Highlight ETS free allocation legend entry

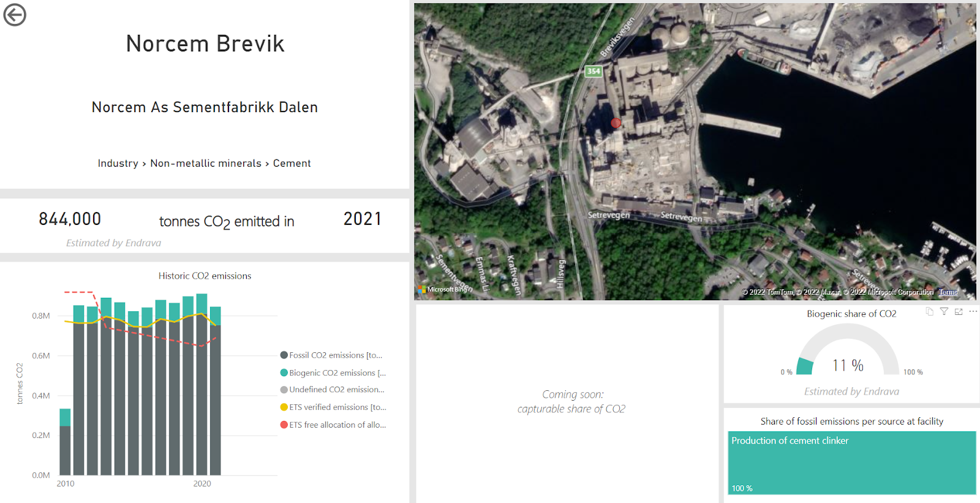[x=333, y=425]
